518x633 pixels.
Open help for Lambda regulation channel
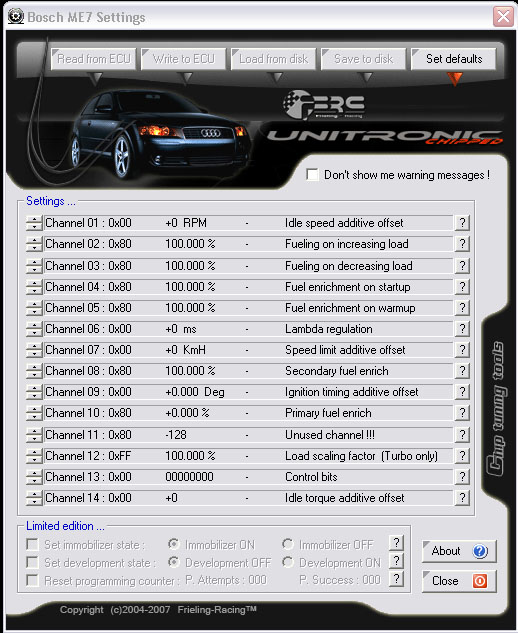click(x=462, y=329)
